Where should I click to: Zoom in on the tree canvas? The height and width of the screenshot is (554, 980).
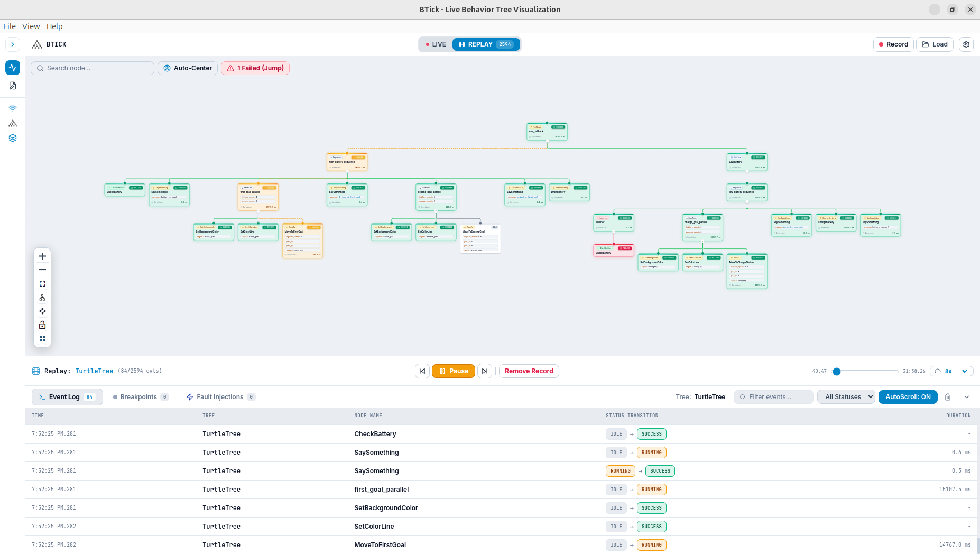click(x=42, y=256)
